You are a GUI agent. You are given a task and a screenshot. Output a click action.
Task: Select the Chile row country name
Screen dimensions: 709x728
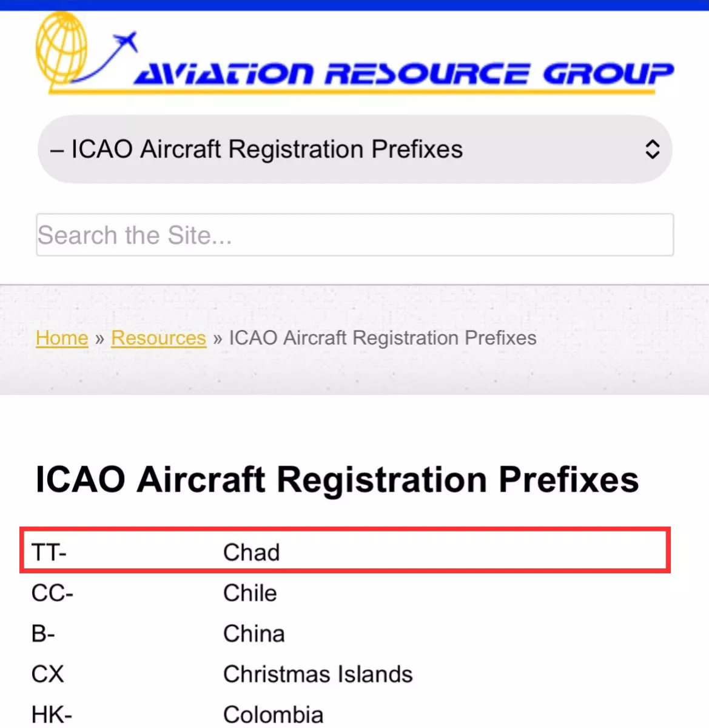click(250, 593)
